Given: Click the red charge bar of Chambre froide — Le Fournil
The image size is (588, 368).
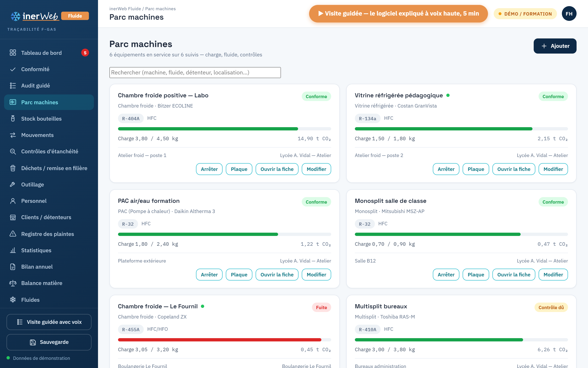Looking at the screenshot, I should (x=225, y=340).
